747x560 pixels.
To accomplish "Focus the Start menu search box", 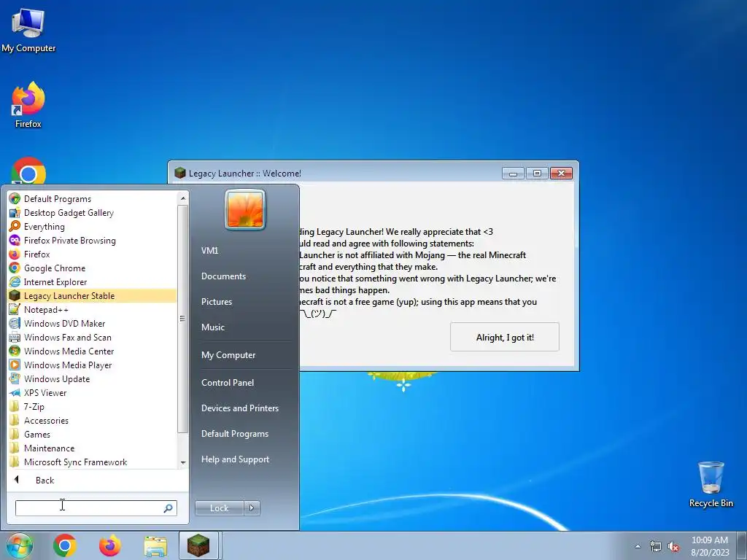I will (x=96, y=508).
